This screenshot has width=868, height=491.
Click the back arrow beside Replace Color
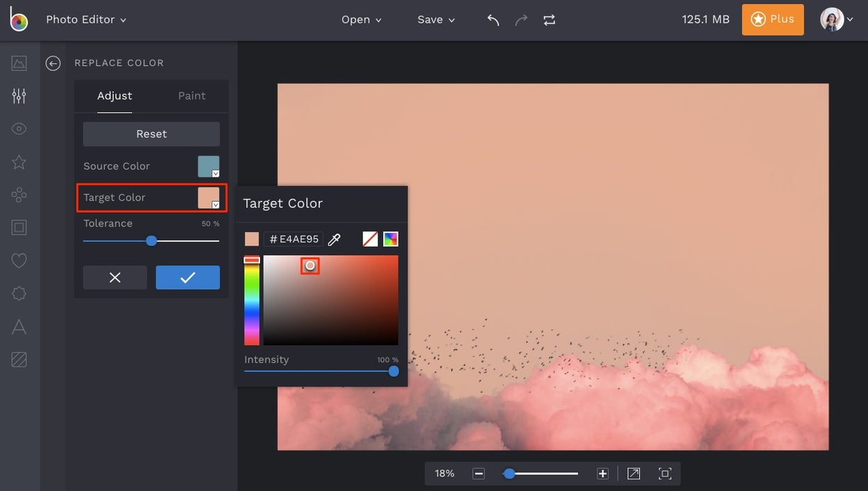pyautogui.click(x=53, y=63)
